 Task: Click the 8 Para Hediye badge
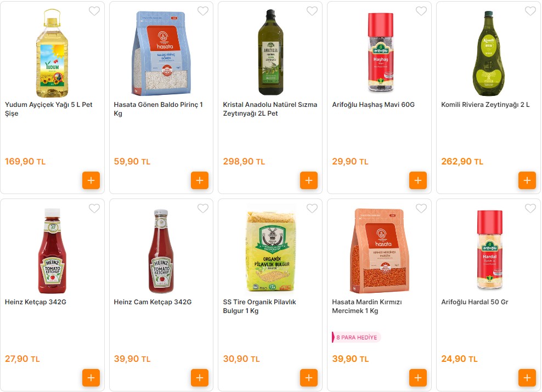(357, 337)
